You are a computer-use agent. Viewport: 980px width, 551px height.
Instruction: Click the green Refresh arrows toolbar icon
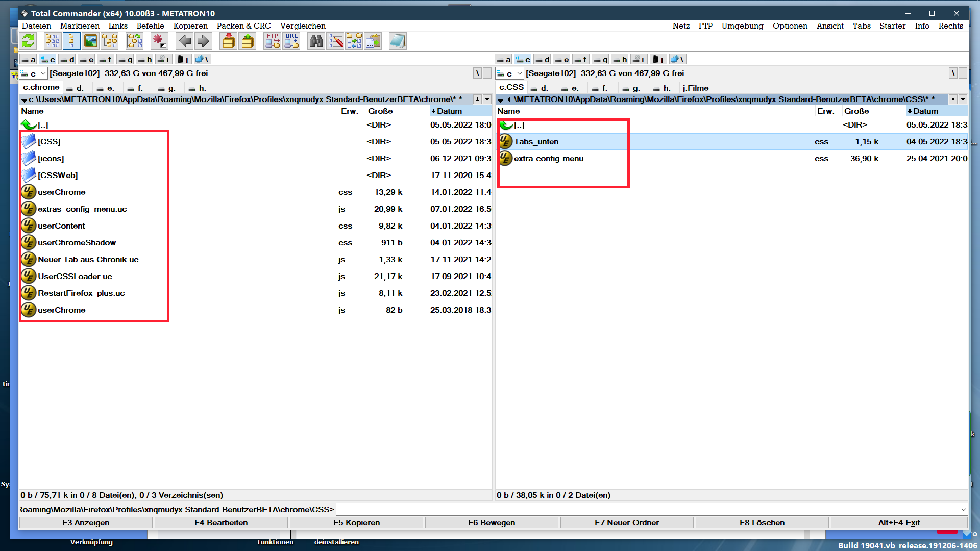tap(29, 41)
